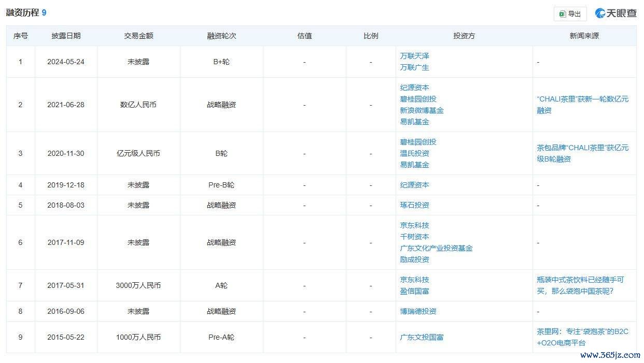The width and height of the screenshot is (644, 363).
Task: Open news link CHALI茶里获新一轮数亿元融资
Action: 583,105
